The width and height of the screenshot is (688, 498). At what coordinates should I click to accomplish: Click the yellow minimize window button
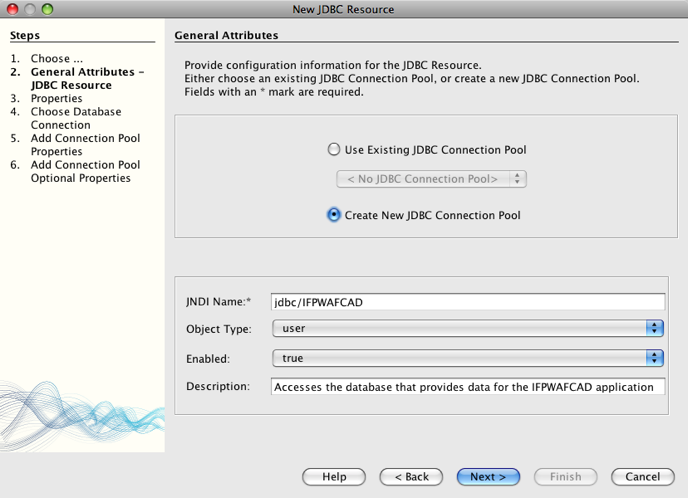click(x=29, y=9)
